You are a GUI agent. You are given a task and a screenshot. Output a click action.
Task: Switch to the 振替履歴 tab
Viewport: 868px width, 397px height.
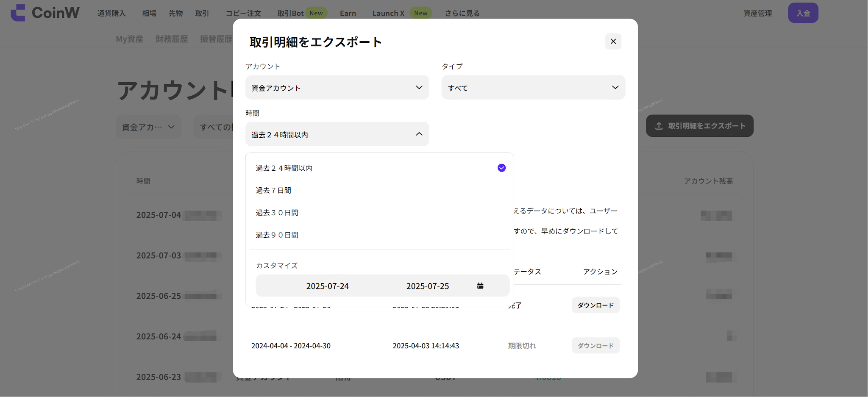click(x=216, y=39)
